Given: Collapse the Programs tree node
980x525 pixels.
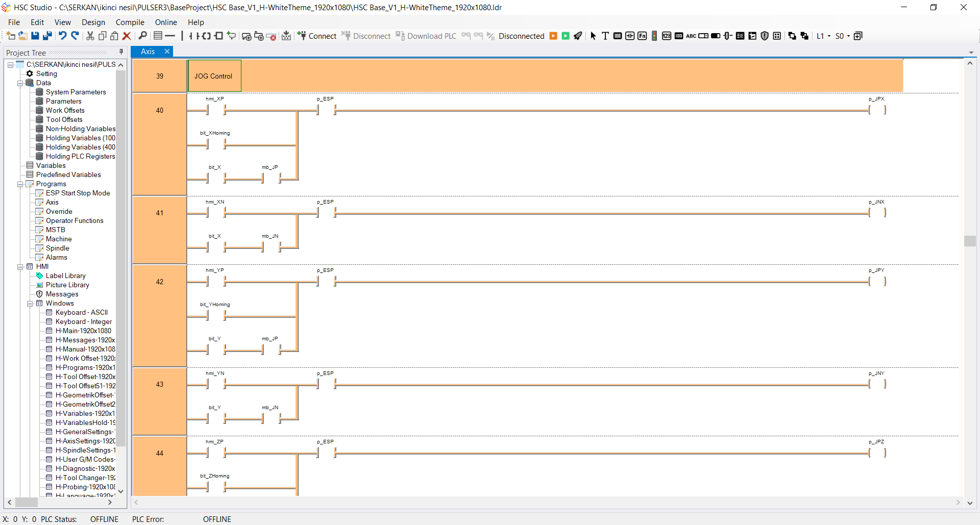Looking at the screenshot, I should point(20,184).
